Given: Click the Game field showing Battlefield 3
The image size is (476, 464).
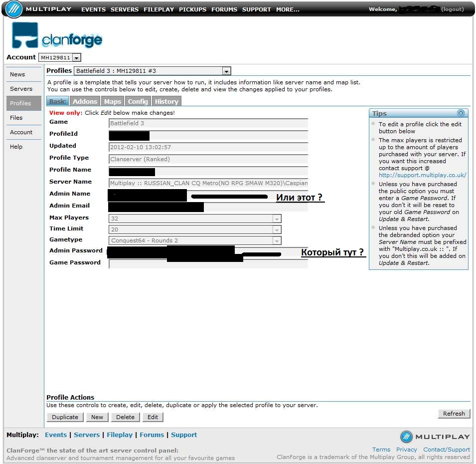Looking at the screenshot, I should pos(208,123).
